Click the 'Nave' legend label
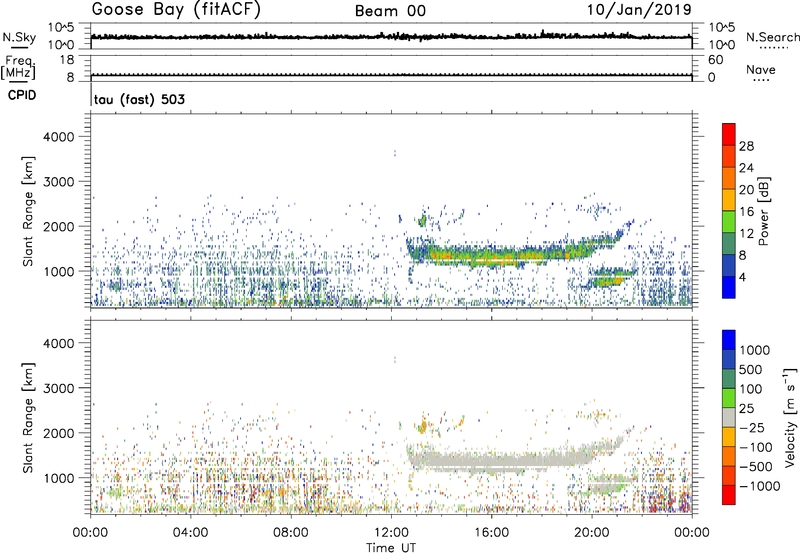The width and height of the screenshot is (800, 554). pos(761,70)
